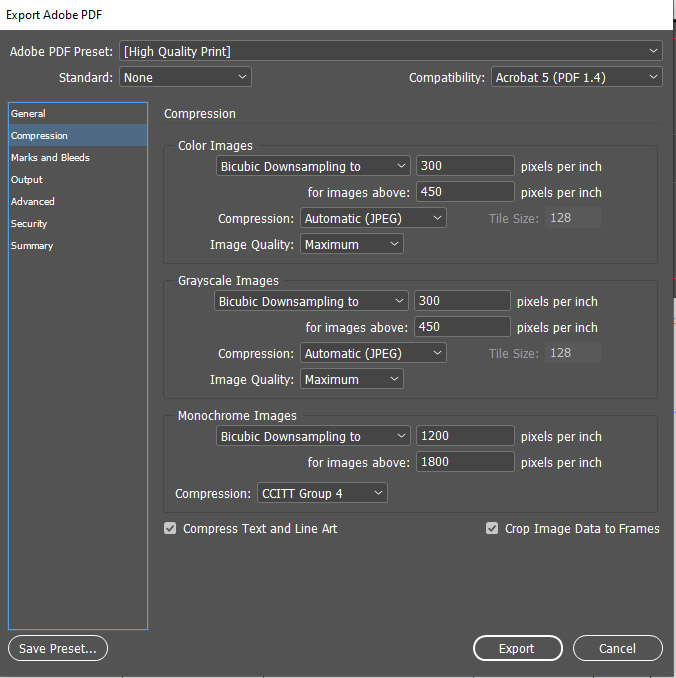
Task: Open Grayscale Images Image Quality dropdown
Action: pos(352,379)
